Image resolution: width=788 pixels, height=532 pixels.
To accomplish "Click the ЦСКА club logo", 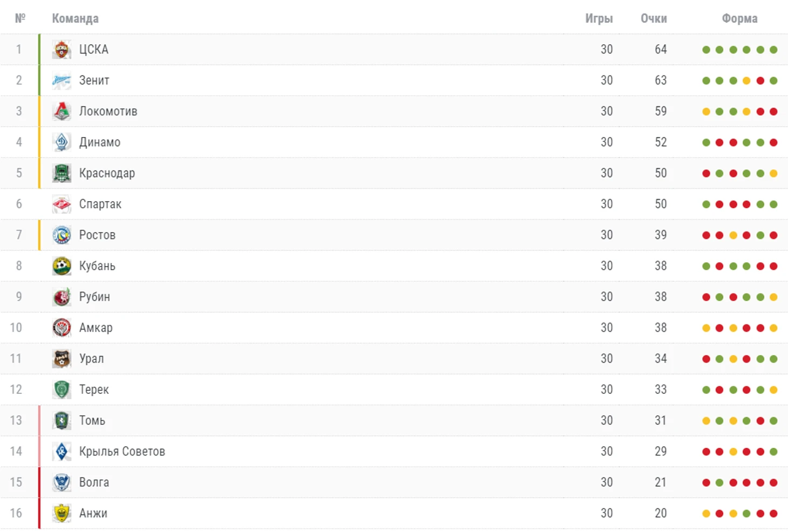I will point(62,50).
